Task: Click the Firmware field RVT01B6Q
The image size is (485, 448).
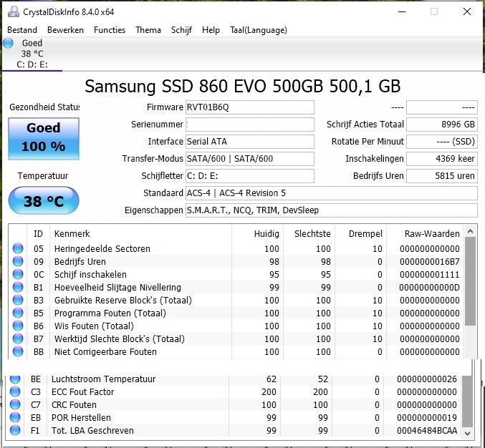Action: pos(249,107)
